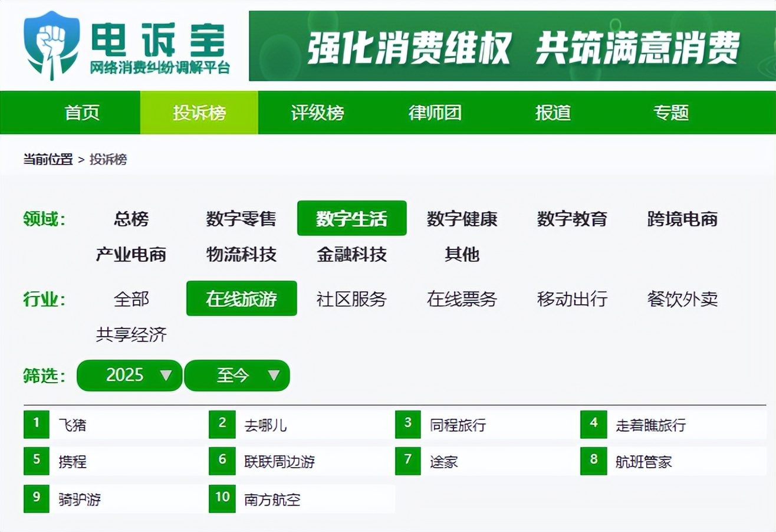
Task: Pick the 移动出行 industry
Action: coord(573,299)
